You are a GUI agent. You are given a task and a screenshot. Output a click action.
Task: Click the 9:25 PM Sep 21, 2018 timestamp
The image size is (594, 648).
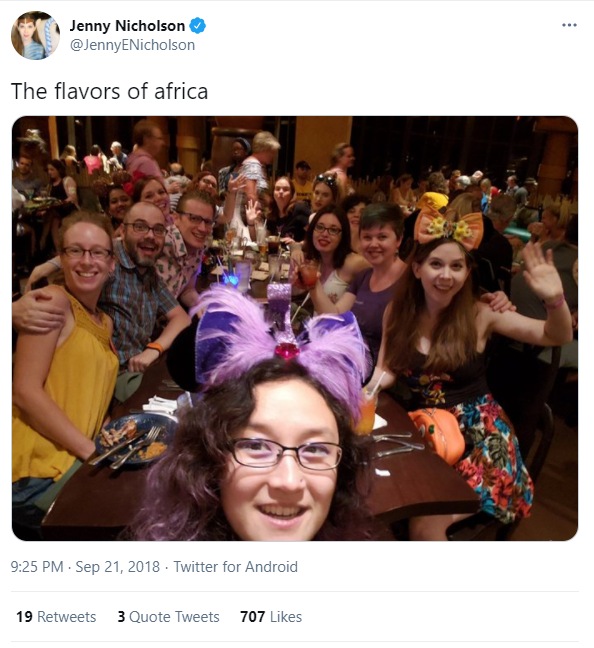[85, 567]
